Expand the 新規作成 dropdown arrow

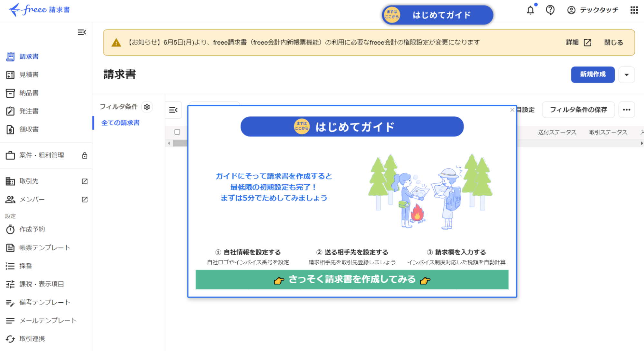(x=626, y=74)
